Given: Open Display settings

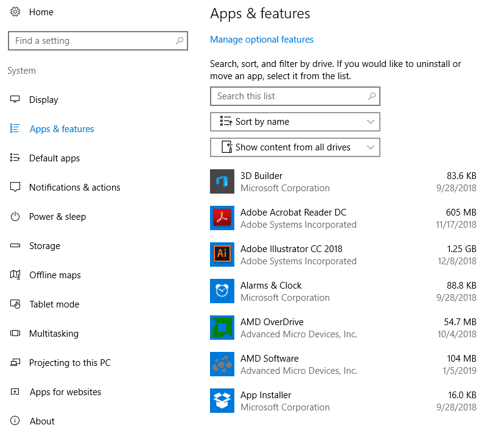Looking at the screenshot, I should (44, 100).
